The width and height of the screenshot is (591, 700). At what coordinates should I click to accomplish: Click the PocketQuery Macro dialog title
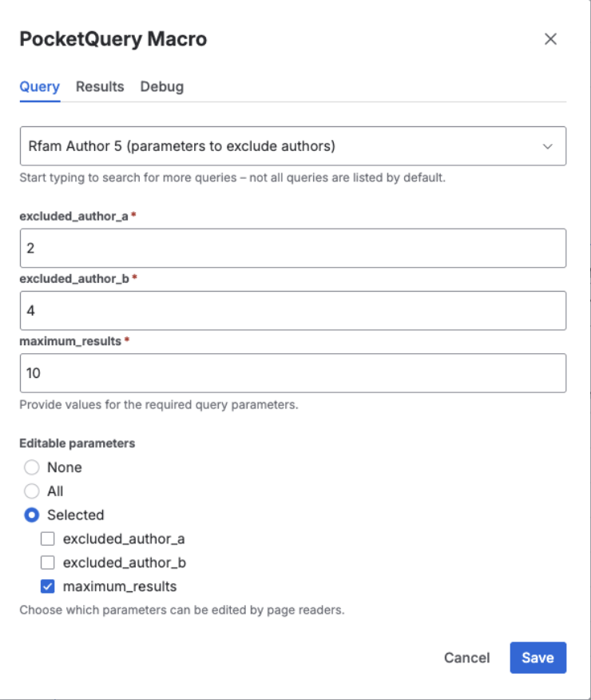click(x=114, y=38)
